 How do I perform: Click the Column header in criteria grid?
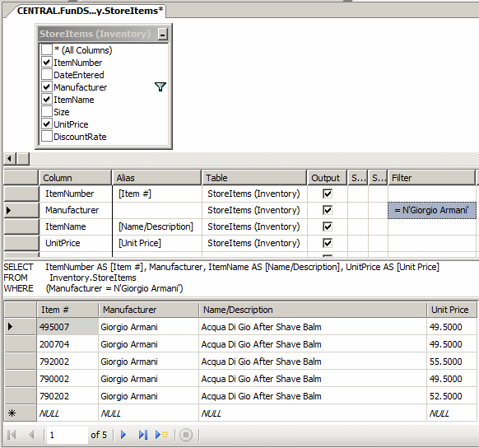(x=75, y=178)
